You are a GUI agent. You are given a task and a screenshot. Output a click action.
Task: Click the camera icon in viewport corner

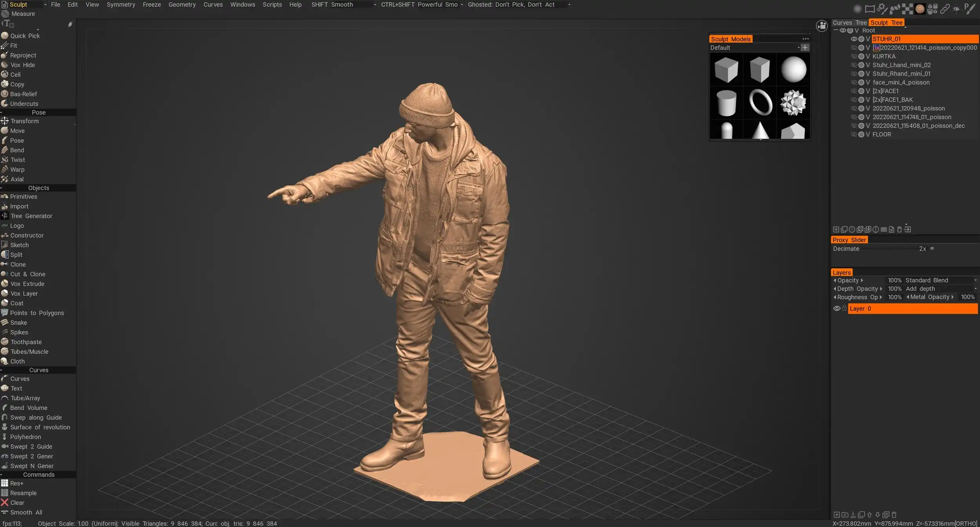point(822,26)
